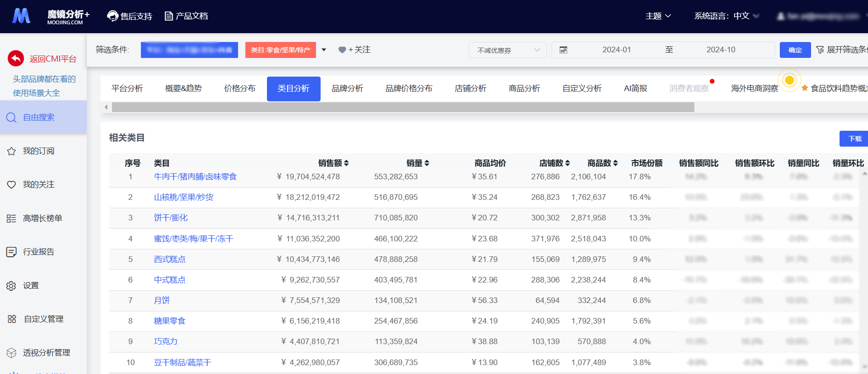868x374 pixels.
Task: Switch to the 价格分布 tab
Action: click(240, 88)
